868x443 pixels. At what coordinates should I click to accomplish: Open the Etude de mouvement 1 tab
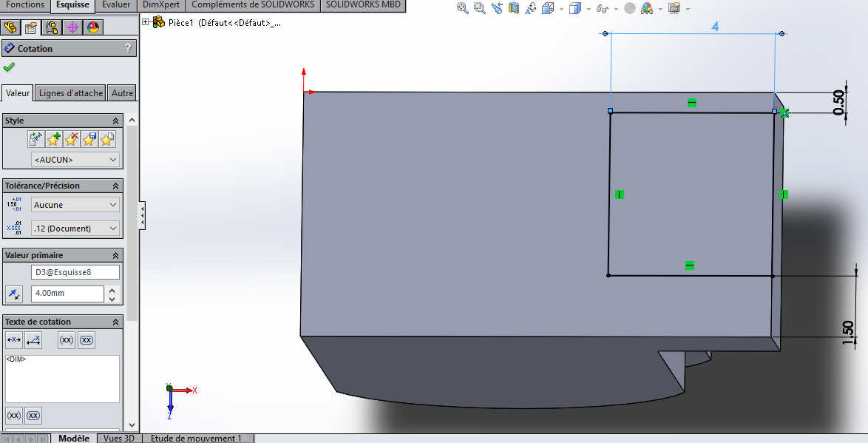pos(196,438)
